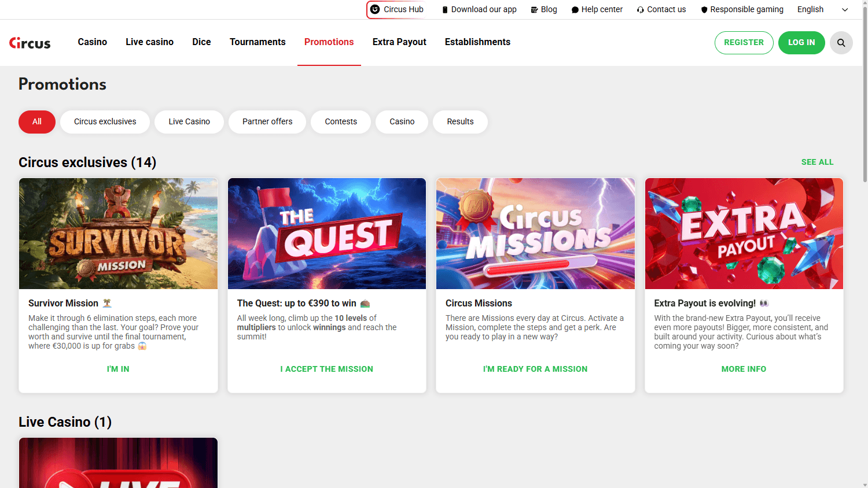This screenshot has height=488, width=868.
Task: Open the search magnifier icon
Action: click(x=841, y=43)
